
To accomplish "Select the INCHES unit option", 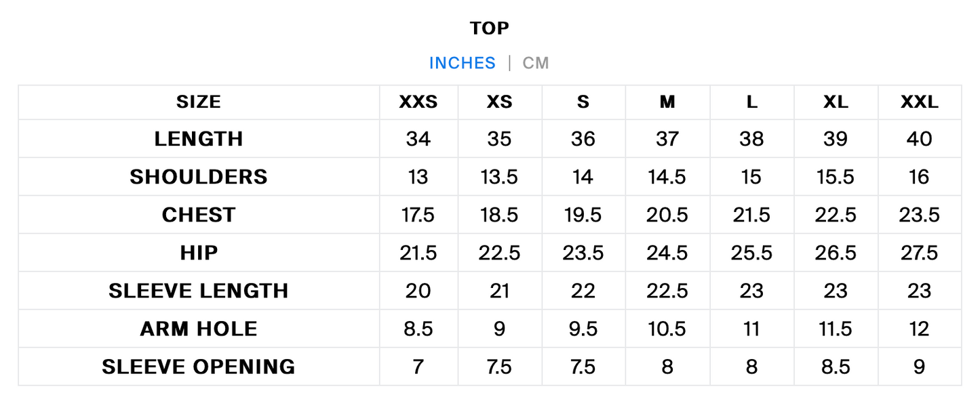I will 463,63.
